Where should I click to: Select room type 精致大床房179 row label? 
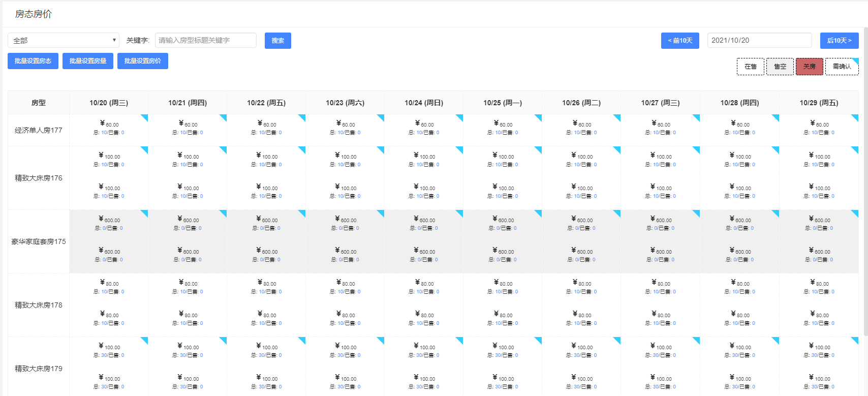[39, 369]
